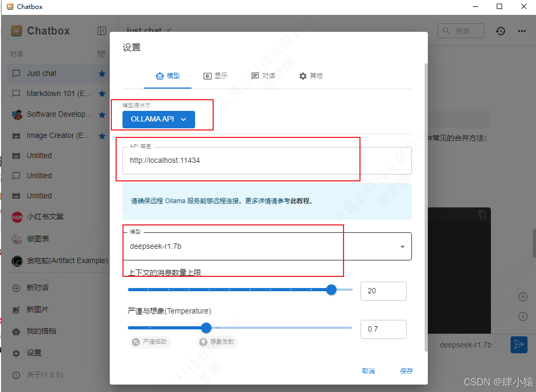536x392 pixels.
Task: Click the 贪吃蛇 Artifact Example avatar icon
Action: (x=17, y=261)
